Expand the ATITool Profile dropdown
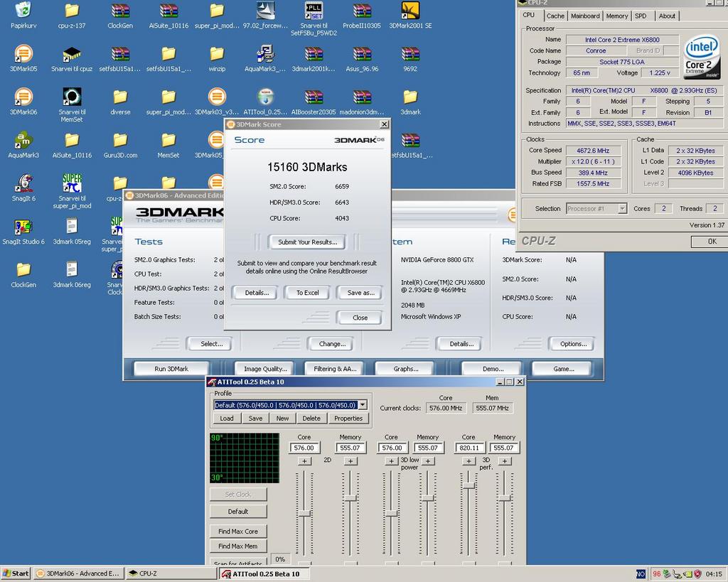This screenshot has width=728, height=582. [x=363, y=405]
